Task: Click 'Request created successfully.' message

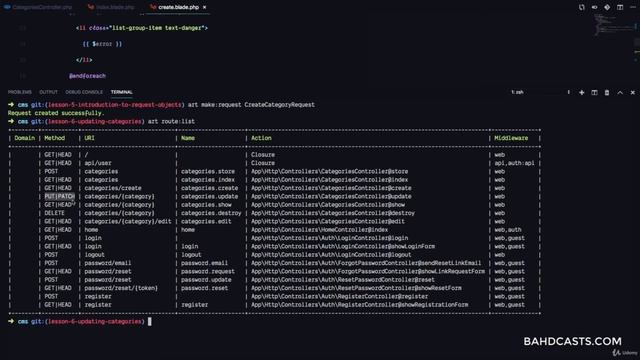Action: (56, 113)
